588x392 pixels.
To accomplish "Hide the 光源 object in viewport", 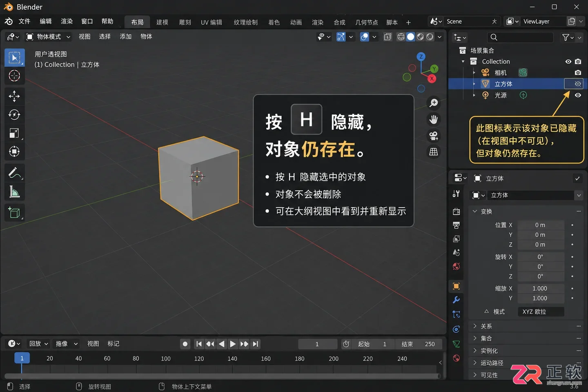I will pyautogui.click(x=578, y=95).
